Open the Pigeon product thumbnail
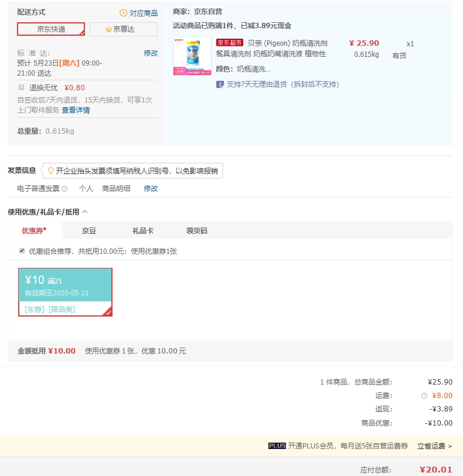This screenshot has height=476, width=463. pos(192,56)
